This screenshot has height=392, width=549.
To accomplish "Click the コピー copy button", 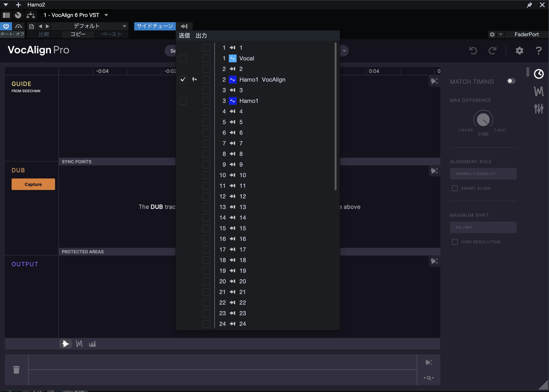I will point(78,34).
